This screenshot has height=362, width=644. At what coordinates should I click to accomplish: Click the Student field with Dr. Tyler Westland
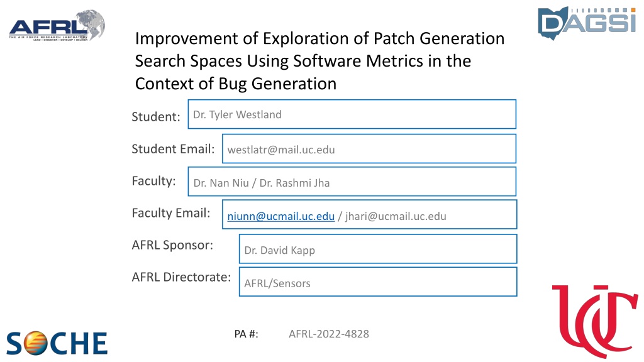coord(352,114)
